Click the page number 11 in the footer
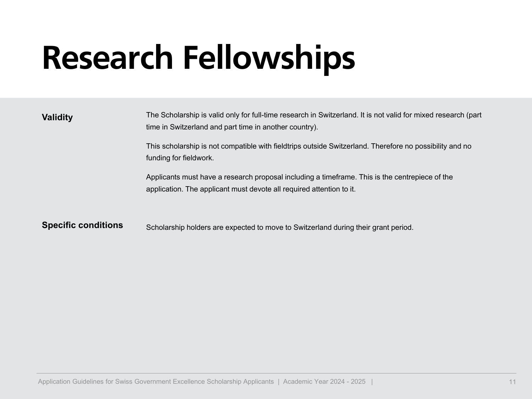 pos(512,382)
